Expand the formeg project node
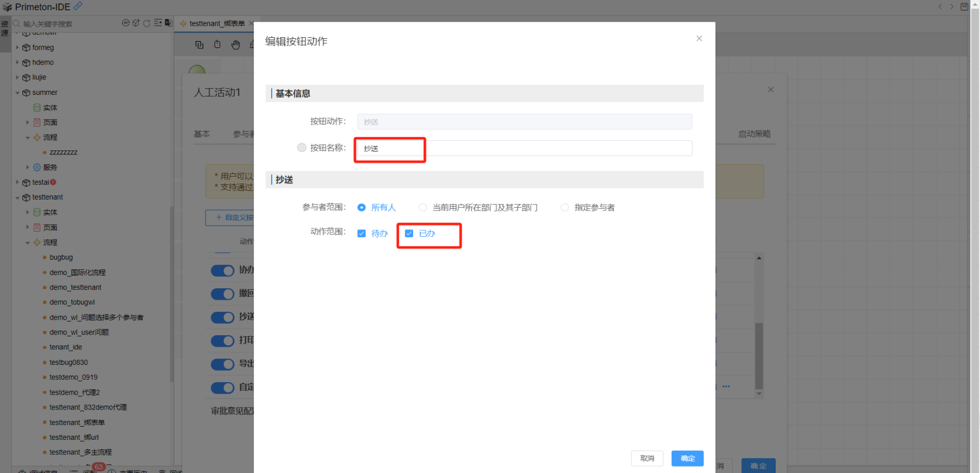The width and height of the screenshot is (980, 473). point(18,47)
